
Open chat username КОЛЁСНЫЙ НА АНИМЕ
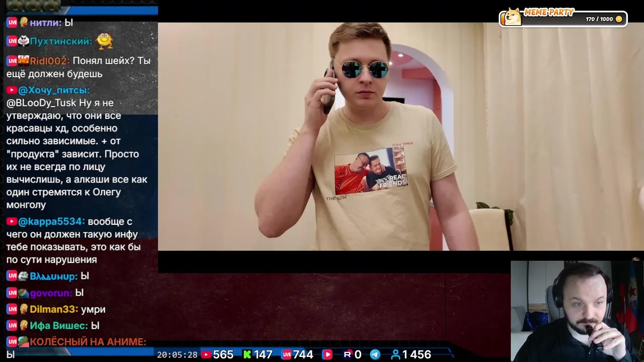click(x=88, y=342)
